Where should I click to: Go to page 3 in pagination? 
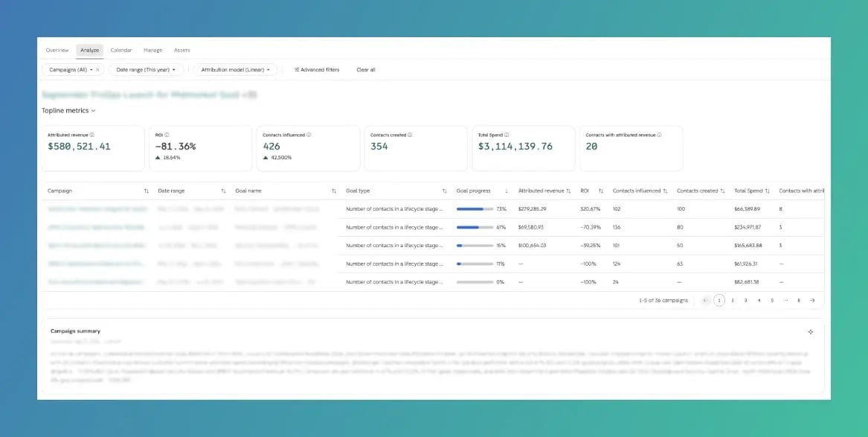[x=746, y=300]
